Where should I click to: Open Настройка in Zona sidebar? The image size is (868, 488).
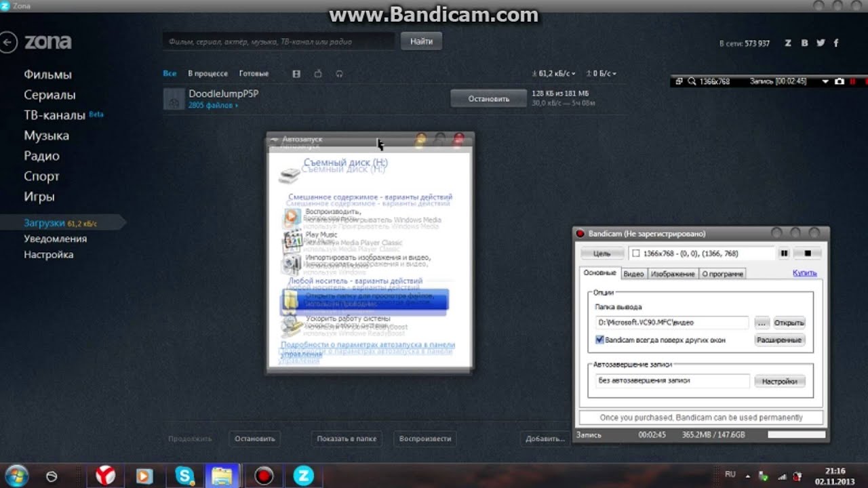(48, 255)
